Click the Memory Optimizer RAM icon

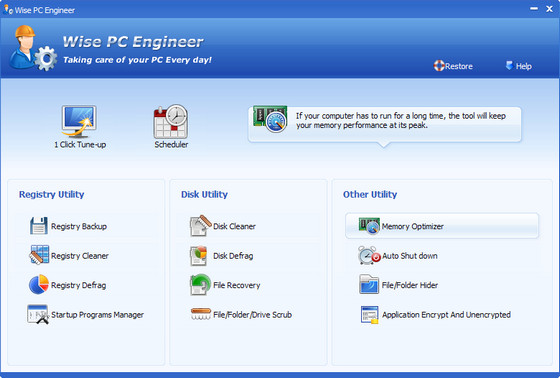point(369,226)
